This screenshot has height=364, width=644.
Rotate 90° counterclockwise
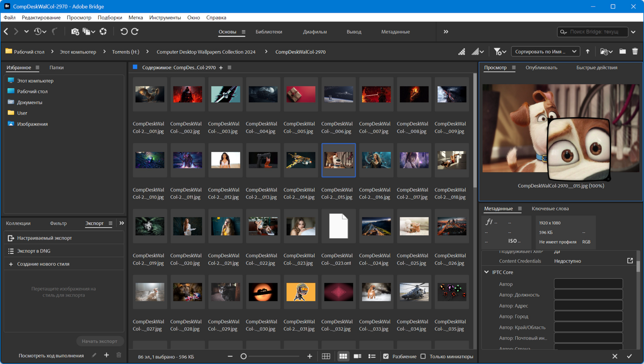point(124,31)
